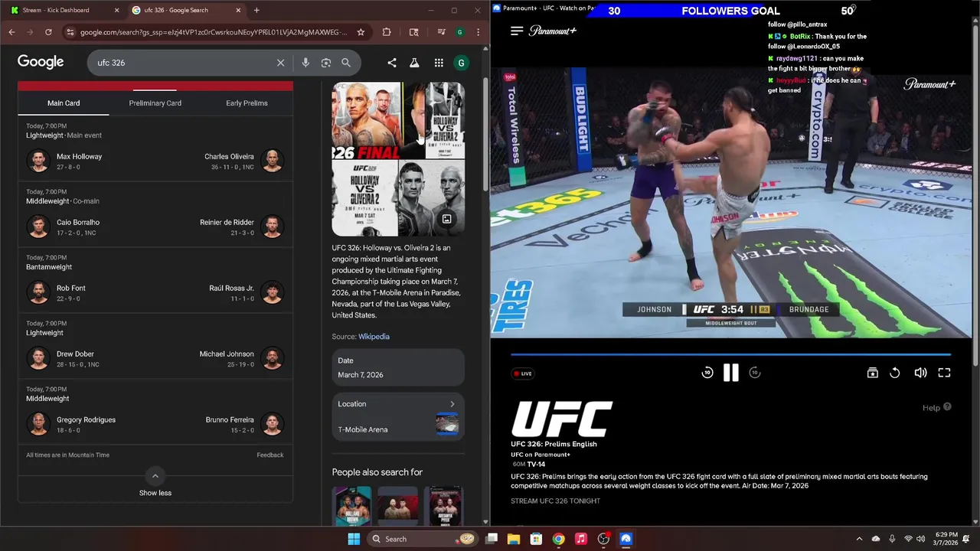Skip forward 10 seconds in player
The width and height of the screenshot is (980, 551).
coord(755,373)
